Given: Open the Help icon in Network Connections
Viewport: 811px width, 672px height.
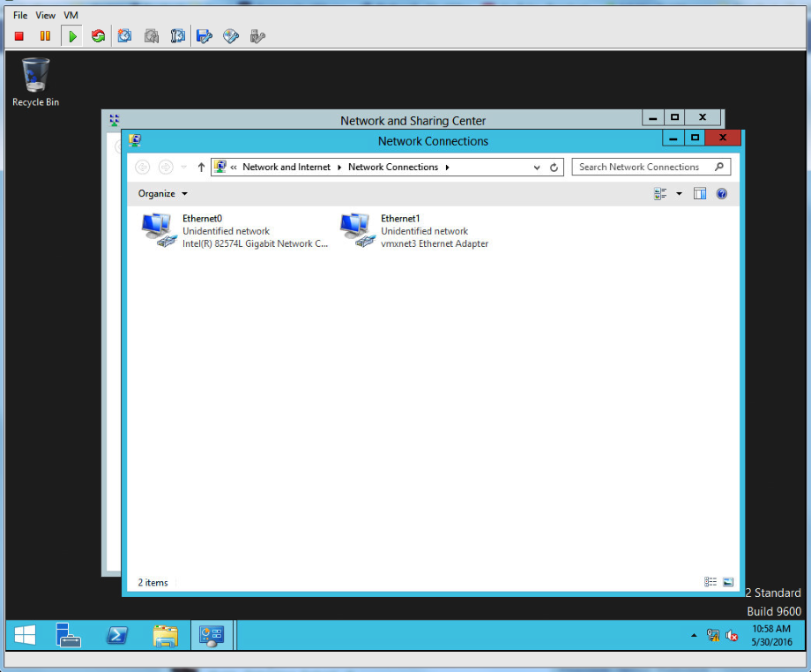Looking at the screenshot, I should pos(722,194).
